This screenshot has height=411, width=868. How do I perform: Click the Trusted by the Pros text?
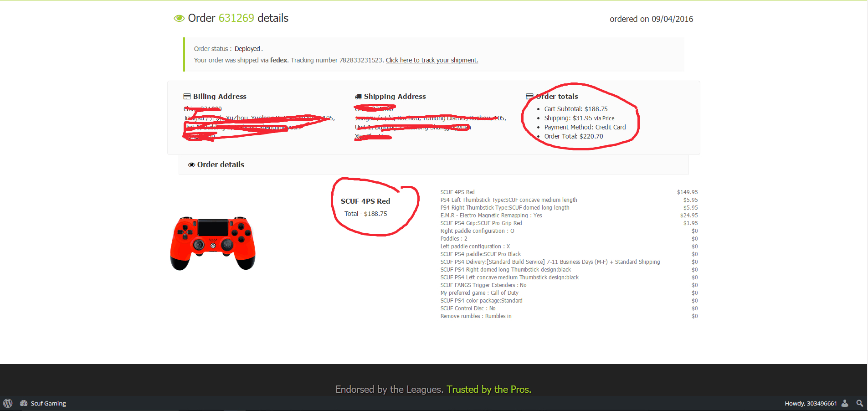click(489, 389)
